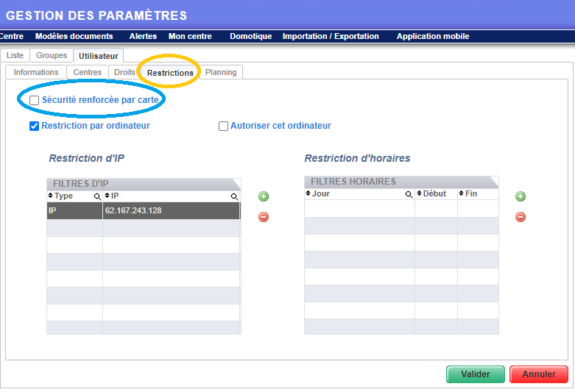
Task: Sort time filters by Fin column
Action: [462, 194]
